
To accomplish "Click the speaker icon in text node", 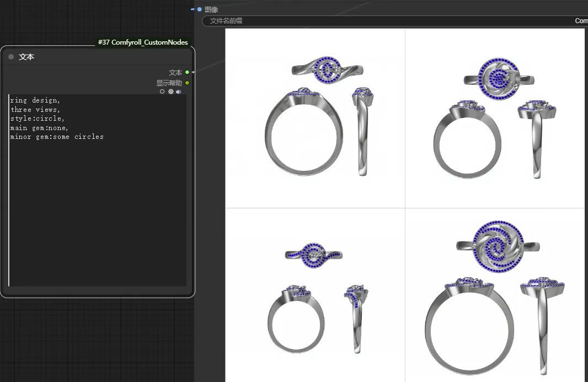I will [x=179, y=92].
